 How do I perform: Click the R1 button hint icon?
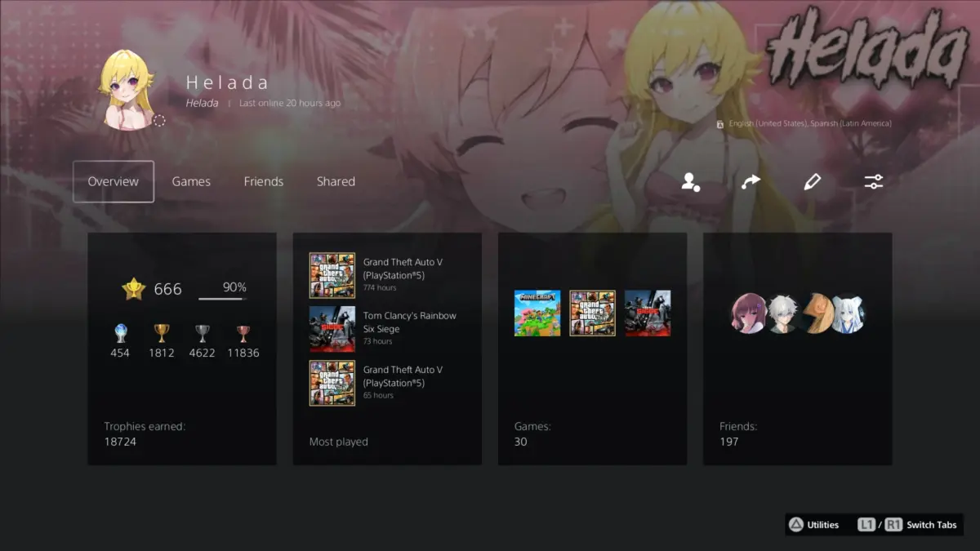pos(893,525)
